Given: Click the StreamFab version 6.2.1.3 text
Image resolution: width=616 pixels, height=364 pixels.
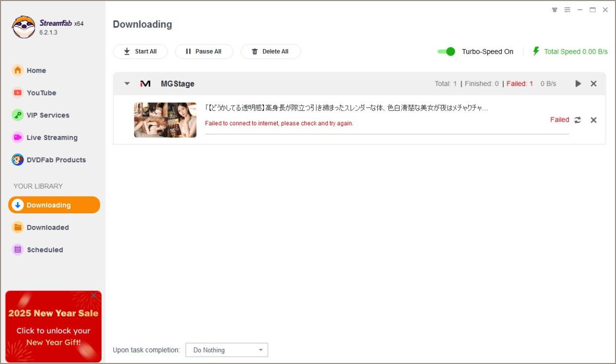Looking at the screenshot, I should pyautogui.click(x=49, y=32).
